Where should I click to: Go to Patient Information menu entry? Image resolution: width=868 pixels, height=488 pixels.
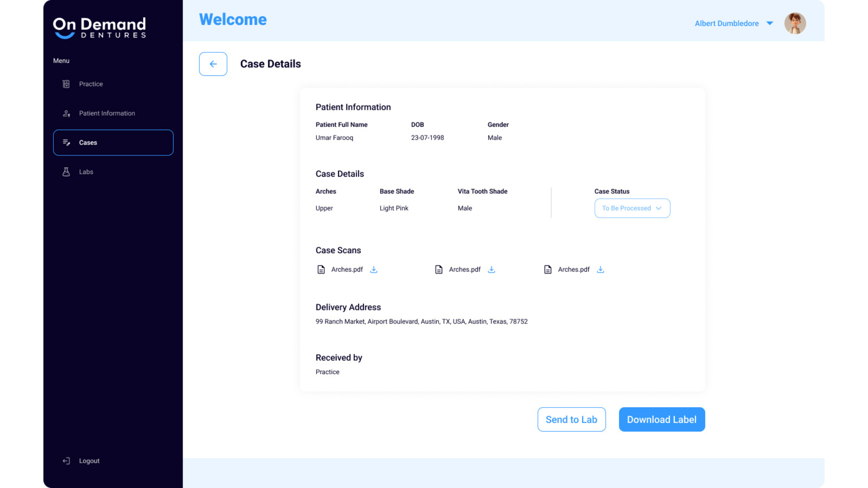(107, 113)
